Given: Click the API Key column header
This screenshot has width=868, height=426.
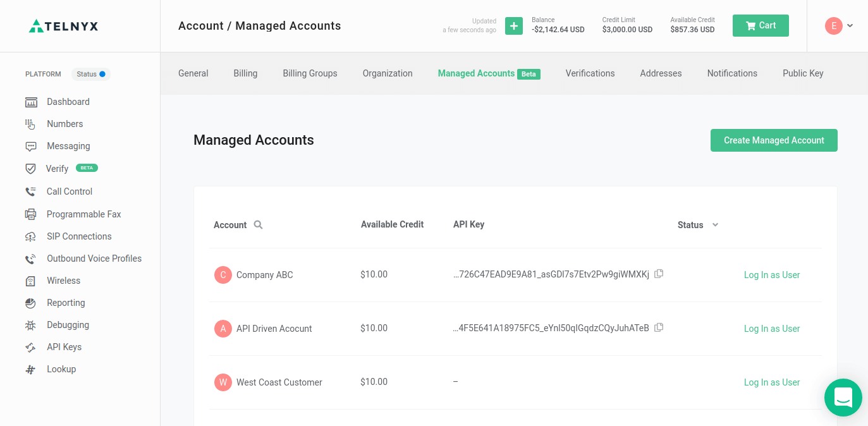Looking at the screenshot, I should [468, 224].
